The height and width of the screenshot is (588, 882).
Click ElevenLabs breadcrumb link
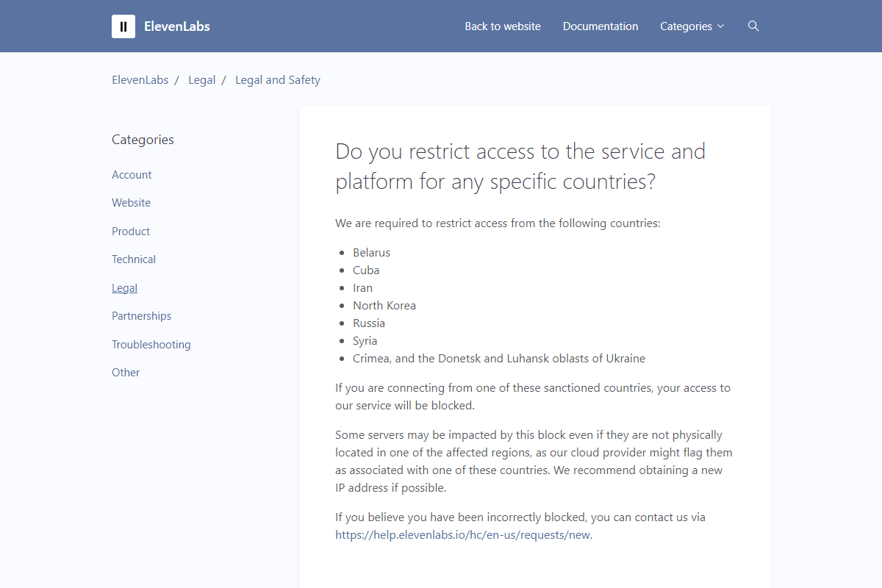140,80
